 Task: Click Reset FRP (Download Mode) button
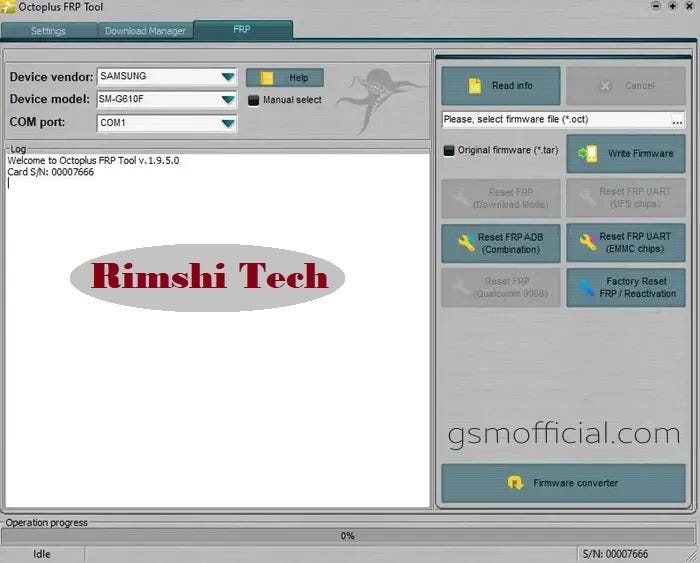point(501,198)
